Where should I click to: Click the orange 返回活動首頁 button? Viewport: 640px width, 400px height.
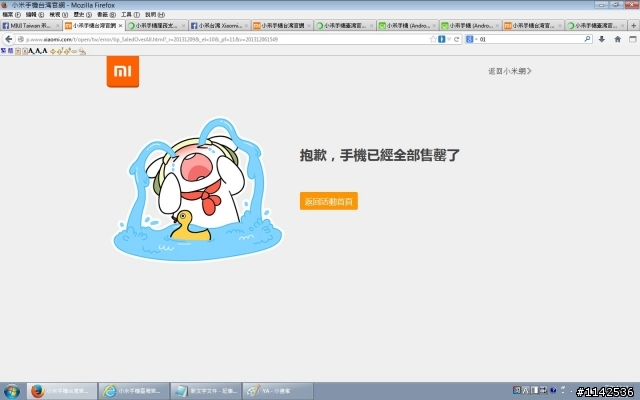(329, 201)
